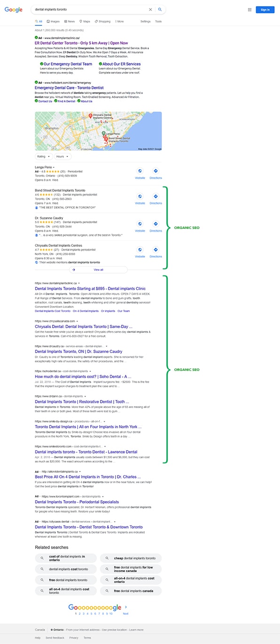Screen dimensions: 280x644
Task: Click the Google logo
Action: pyautogui.click(x=14, y=9)
